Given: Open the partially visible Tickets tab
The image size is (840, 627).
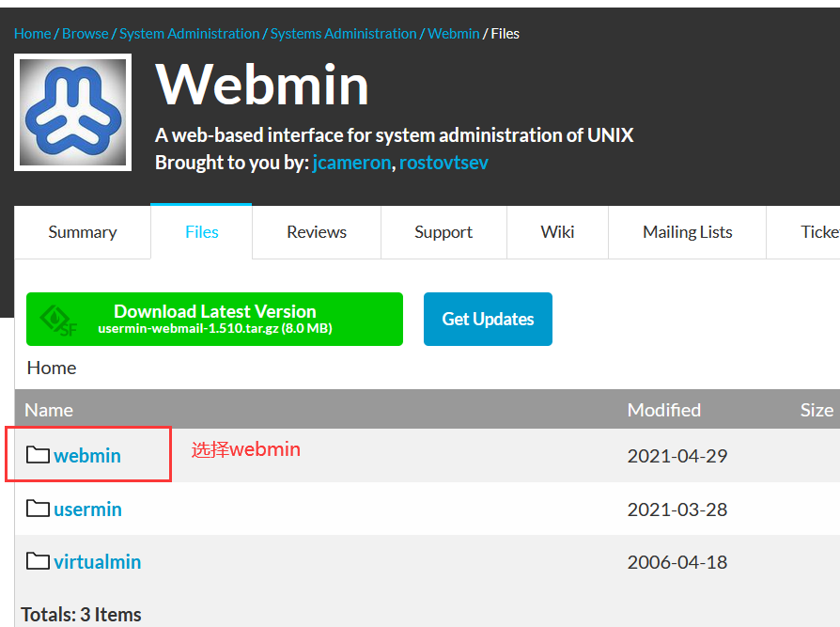Looking at the screenshot, I should tap(803, 232).
